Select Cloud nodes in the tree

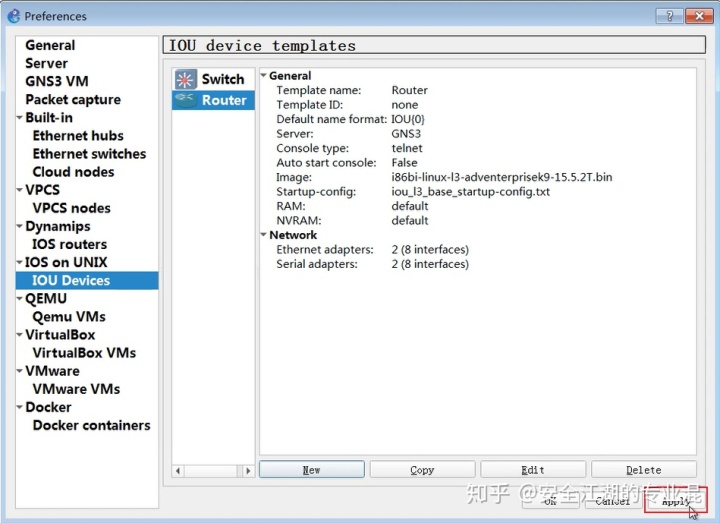(x=73, y=172)
